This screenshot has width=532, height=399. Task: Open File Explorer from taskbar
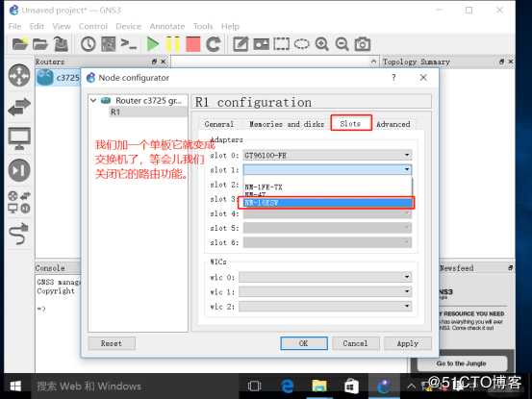tap(319, 387)
